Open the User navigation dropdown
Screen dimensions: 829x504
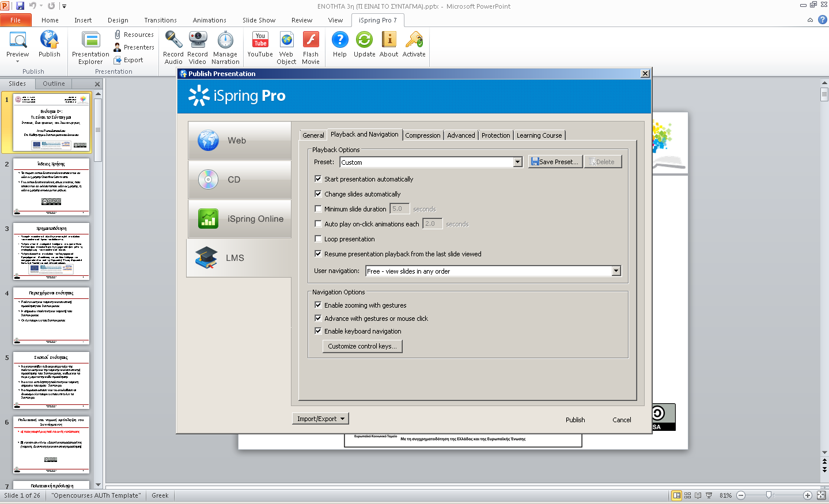coord(616,271)
